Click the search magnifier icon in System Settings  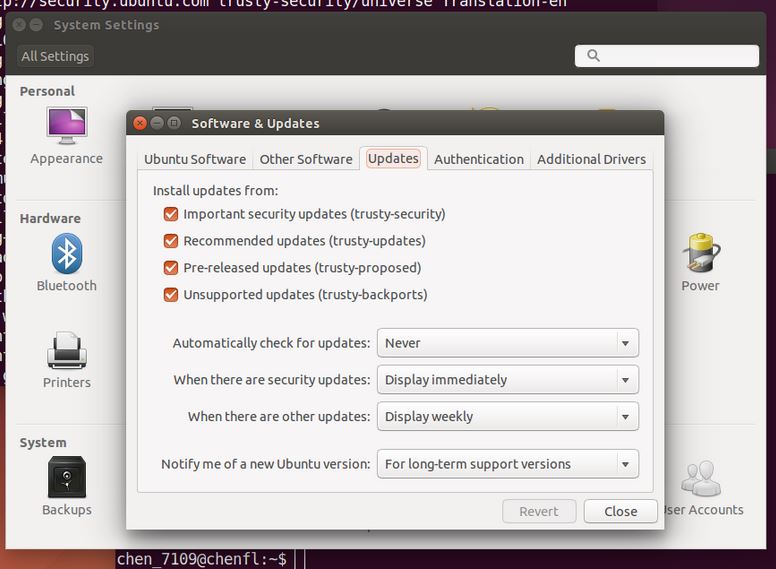593,55
